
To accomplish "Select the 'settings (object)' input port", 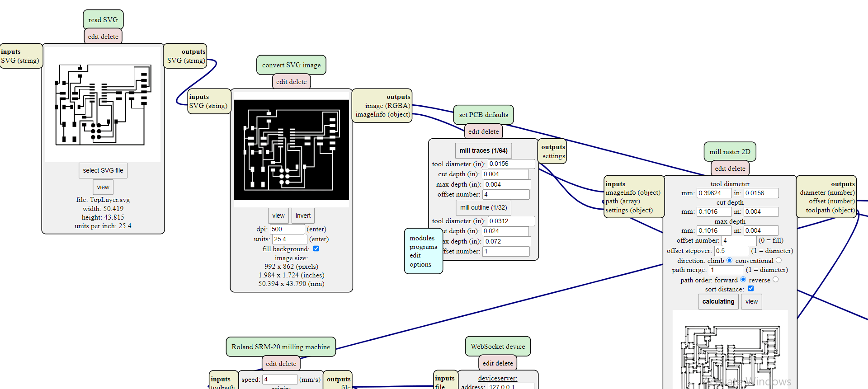I will click(x=629, y=210).
